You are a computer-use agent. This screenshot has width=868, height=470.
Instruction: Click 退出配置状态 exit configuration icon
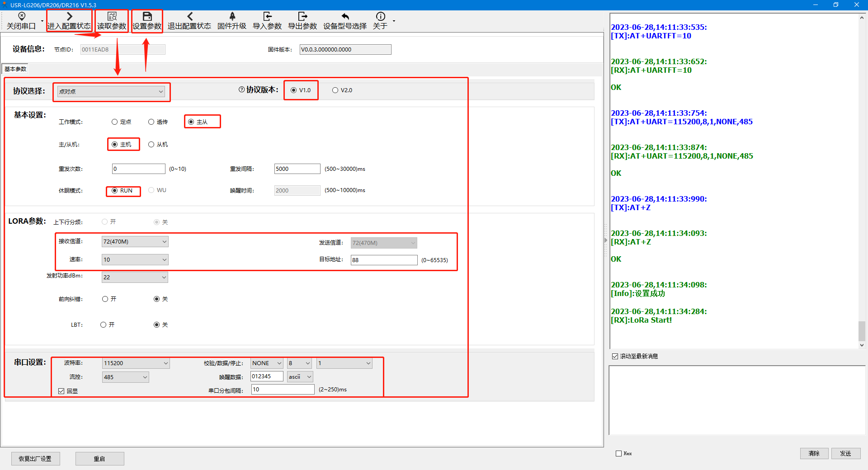[x=189, y=21]
